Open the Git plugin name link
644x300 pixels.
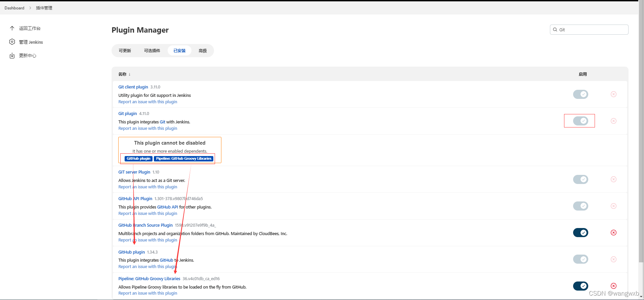[128, 113]
